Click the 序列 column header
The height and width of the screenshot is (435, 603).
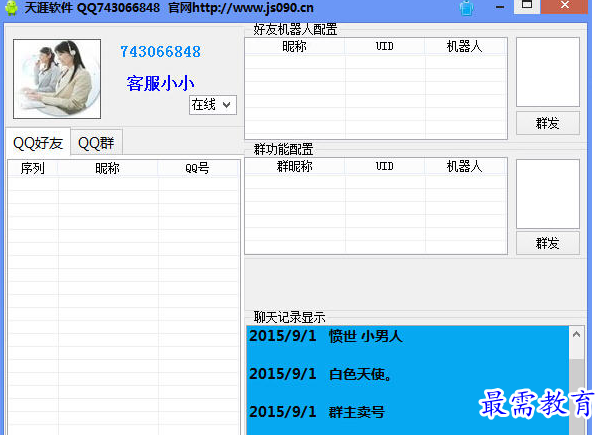33,168
